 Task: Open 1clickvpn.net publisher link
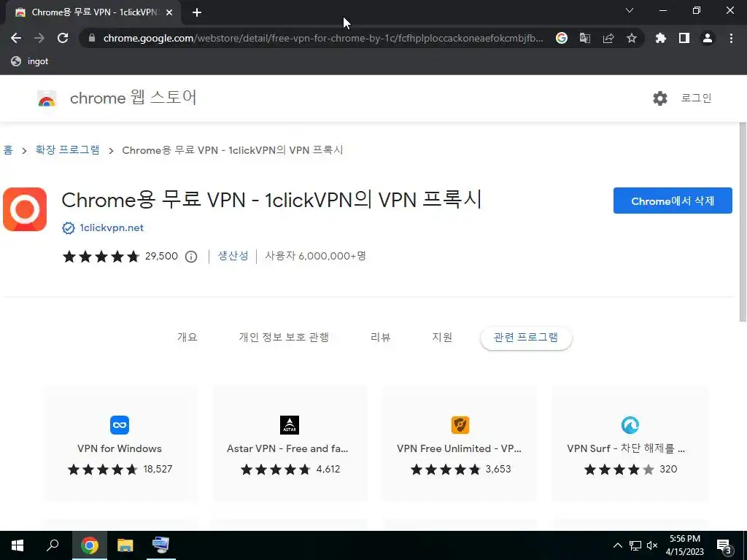click(112, 228)
